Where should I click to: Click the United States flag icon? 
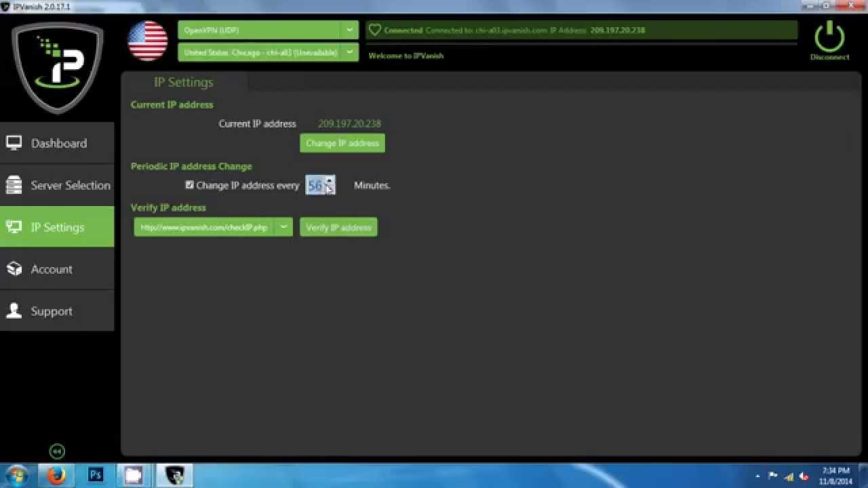click(x=148, y=41)
